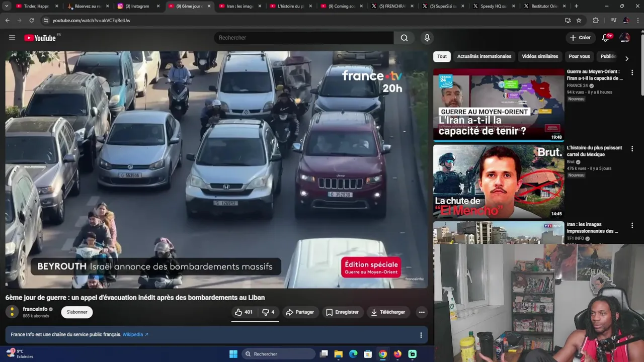Open more actions ellipsis under the video
This screenshot has height=362, width=644.
coord(422,312)
